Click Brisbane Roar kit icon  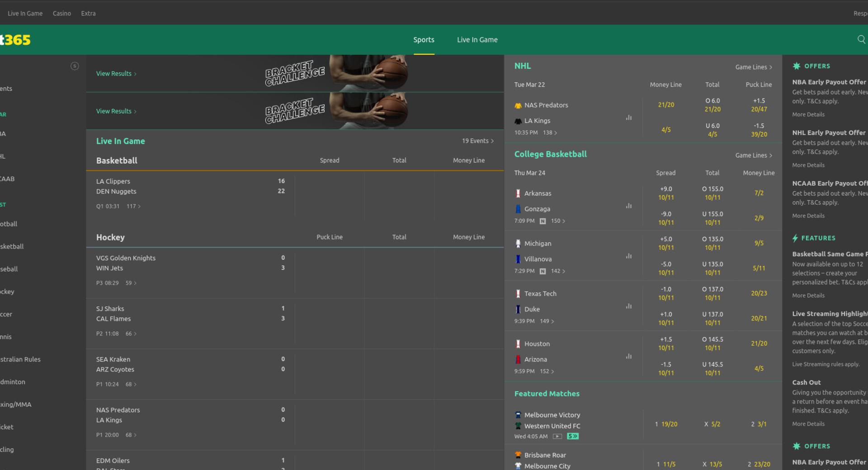tap(518, 455)
